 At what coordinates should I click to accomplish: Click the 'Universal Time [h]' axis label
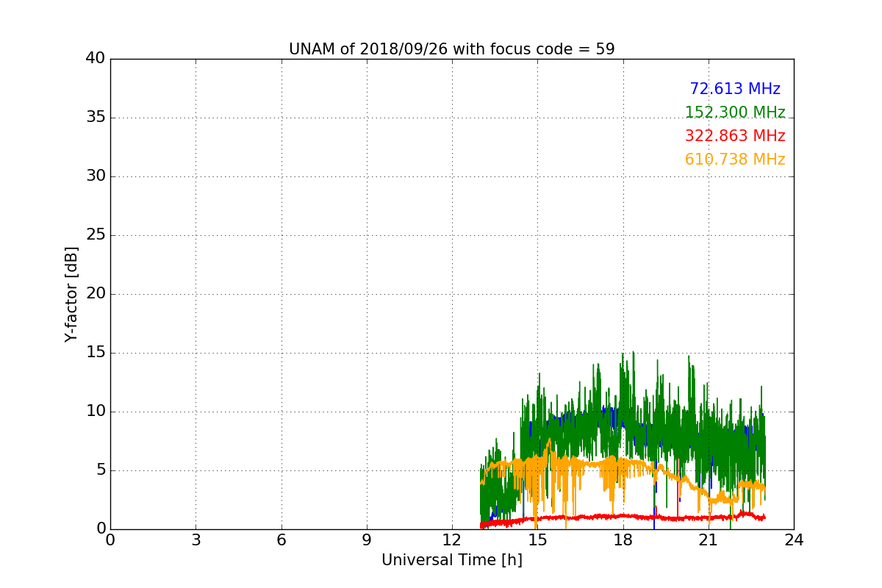pos(452,560)
